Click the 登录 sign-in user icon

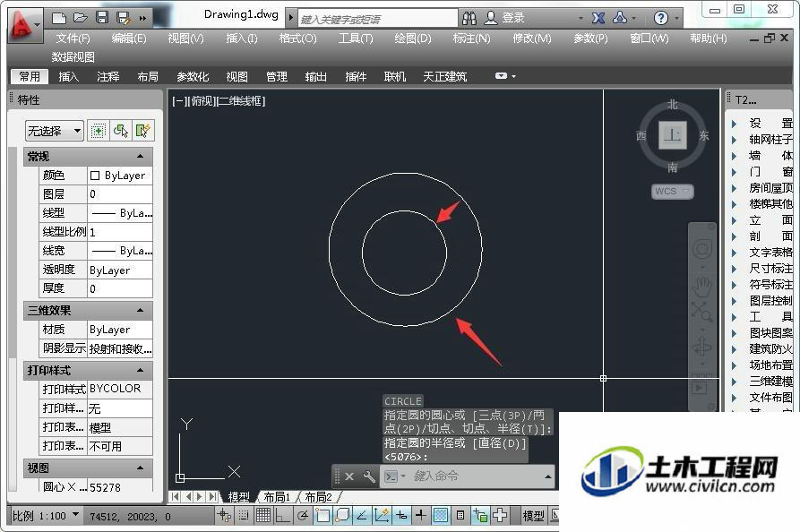pyautogui.click(x=491, y=18)
